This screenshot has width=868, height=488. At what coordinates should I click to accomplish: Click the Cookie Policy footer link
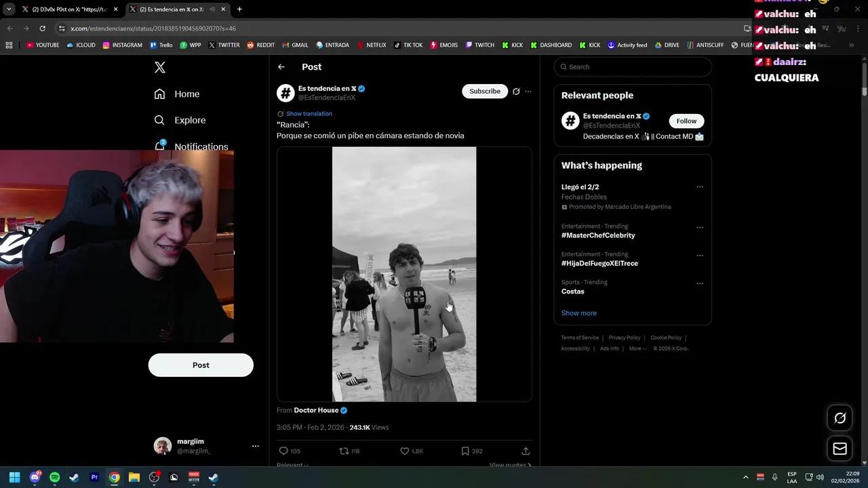tap(666, 338)
